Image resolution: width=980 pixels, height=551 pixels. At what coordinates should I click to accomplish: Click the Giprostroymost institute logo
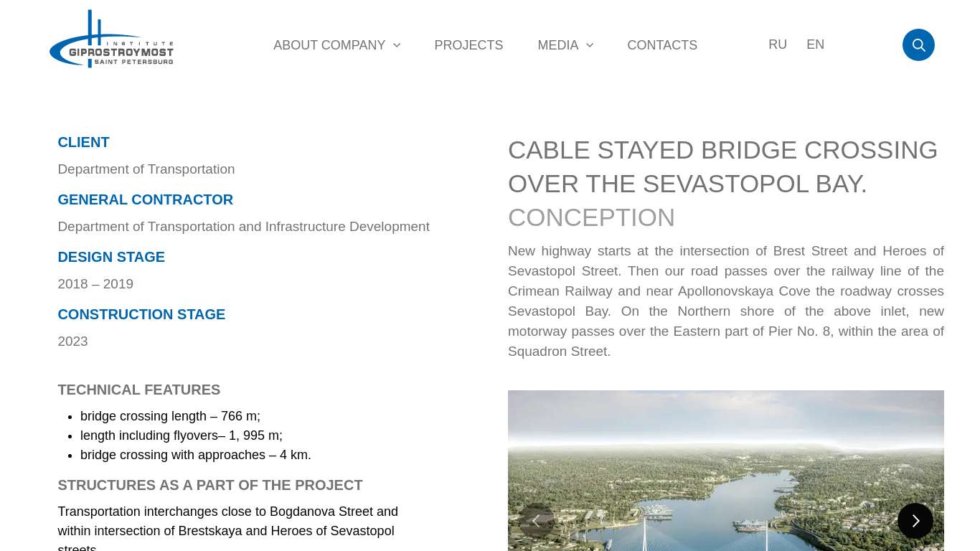pyautogui.click(x=111, y=38)
